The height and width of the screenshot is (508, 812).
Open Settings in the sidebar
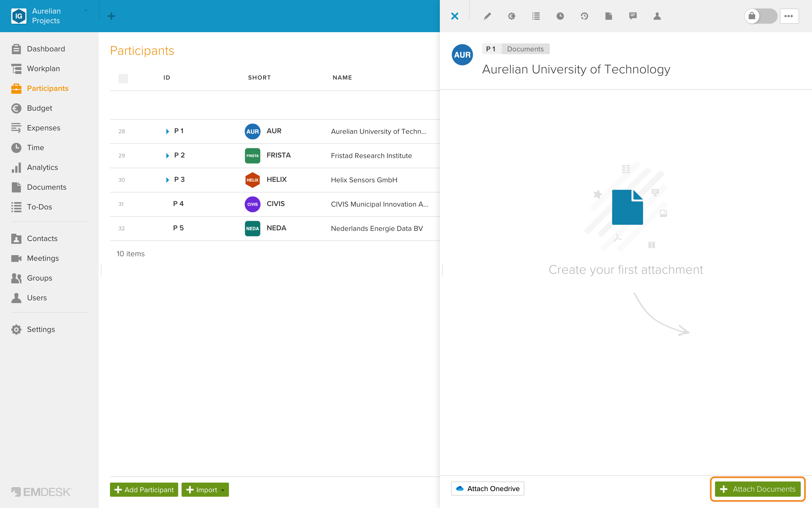tap(41, 329)
